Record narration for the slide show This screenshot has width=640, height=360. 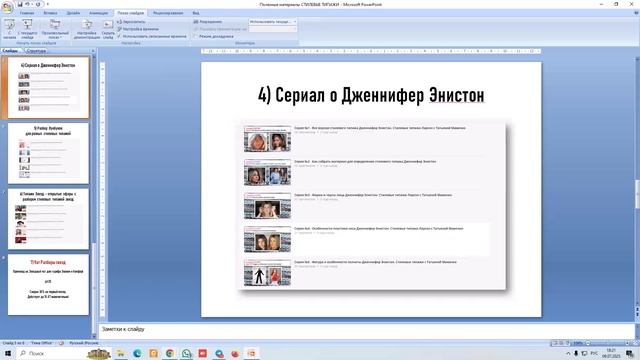pyautogui.click(x=131, y=22)
